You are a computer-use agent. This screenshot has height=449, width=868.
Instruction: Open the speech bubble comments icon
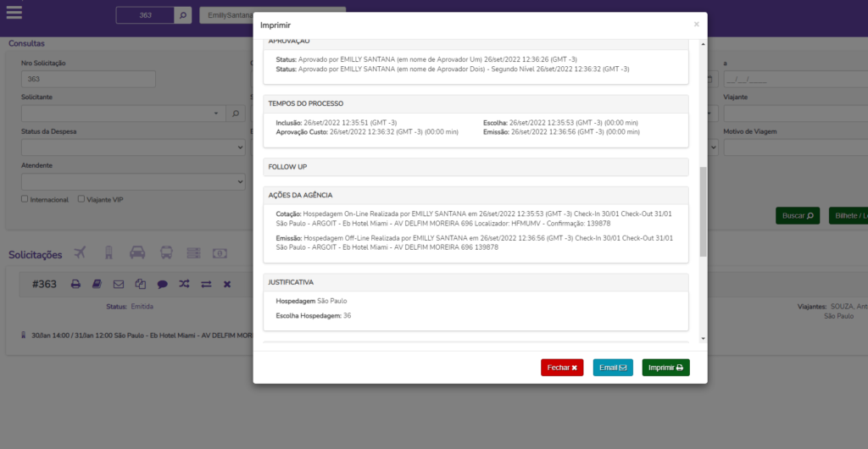tap(162, 284)
